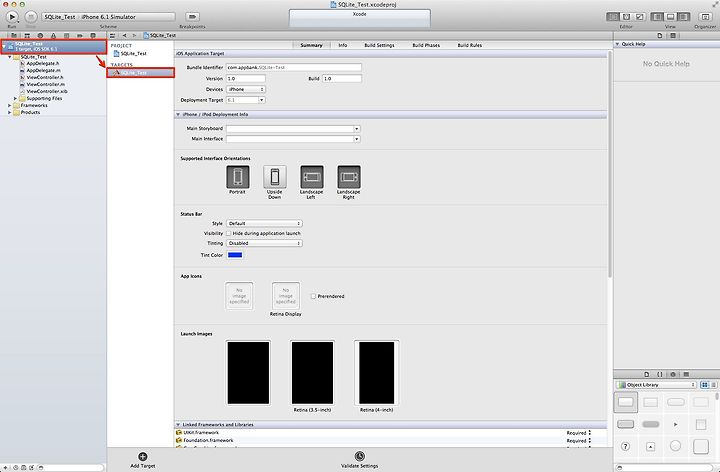Open the Breakpoint navigator
Screen dimensions: 720x472
tap(80, 35)
